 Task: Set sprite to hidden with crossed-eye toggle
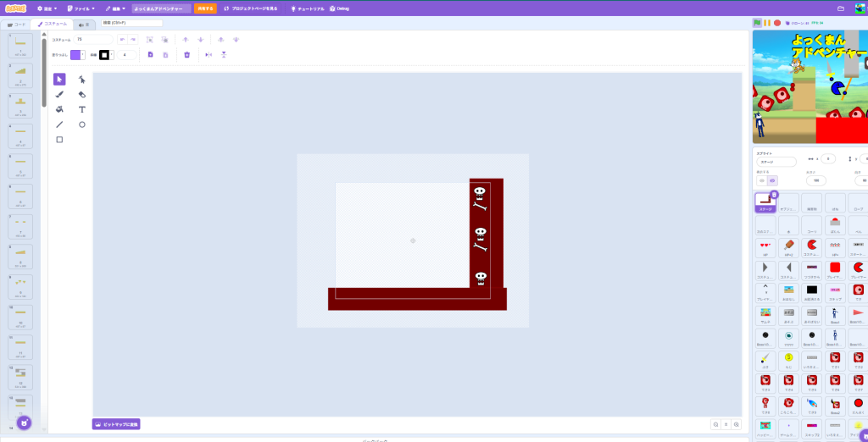coord(762,181)
